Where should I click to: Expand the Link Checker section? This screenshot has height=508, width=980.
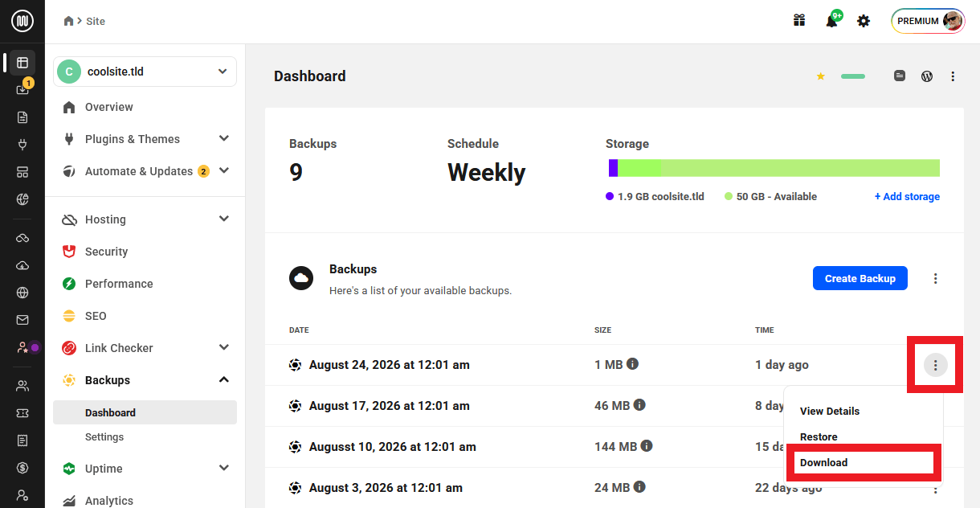(224, 348)
